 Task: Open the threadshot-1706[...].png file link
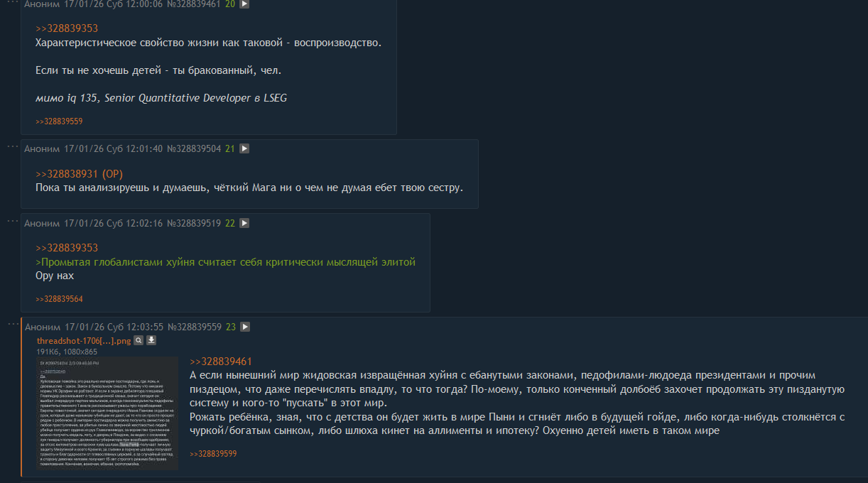tap(84, 341)
